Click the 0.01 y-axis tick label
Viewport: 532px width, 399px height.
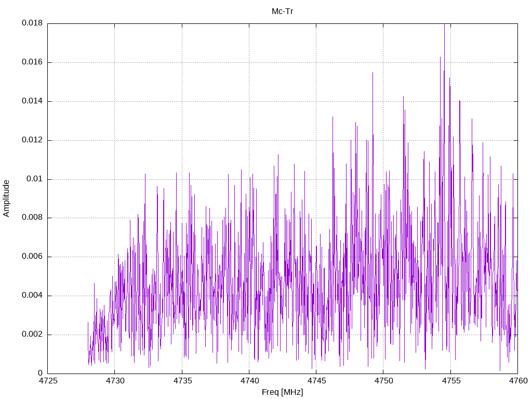pyautogui.click(x=35, y=179)
